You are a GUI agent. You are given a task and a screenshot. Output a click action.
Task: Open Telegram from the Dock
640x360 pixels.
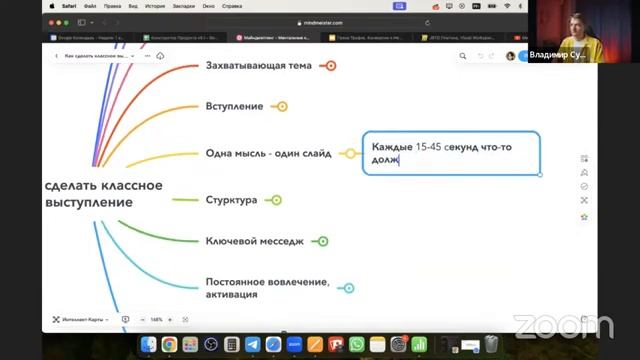pyautogui.click(x=253, y=345)
